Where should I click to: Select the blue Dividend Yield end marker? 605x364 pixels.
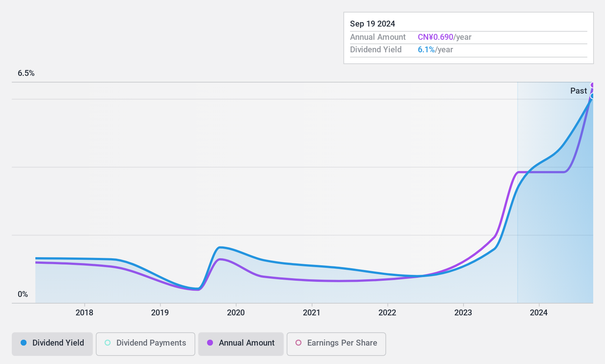click(592, 96)
